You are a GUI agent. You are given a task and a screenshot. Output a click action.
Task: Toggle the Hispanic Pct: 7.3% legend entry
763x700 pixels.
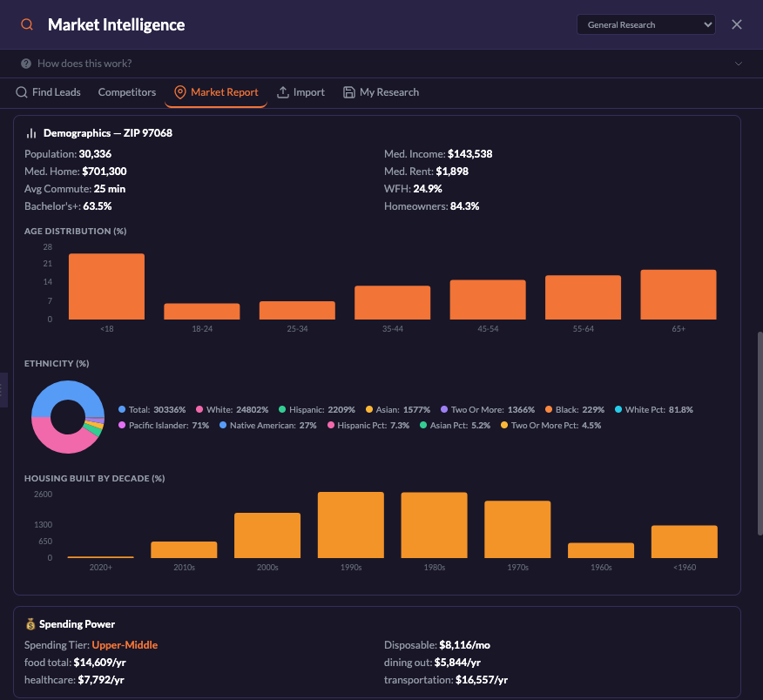pos(368,425)
